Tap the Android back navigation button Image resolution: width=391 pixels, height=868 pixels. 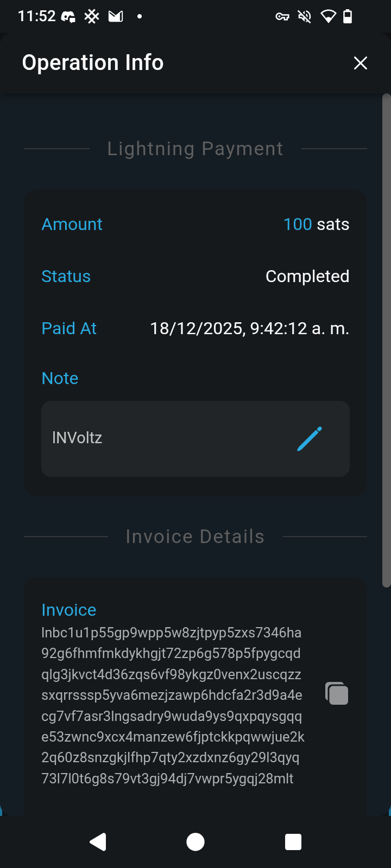98,842
